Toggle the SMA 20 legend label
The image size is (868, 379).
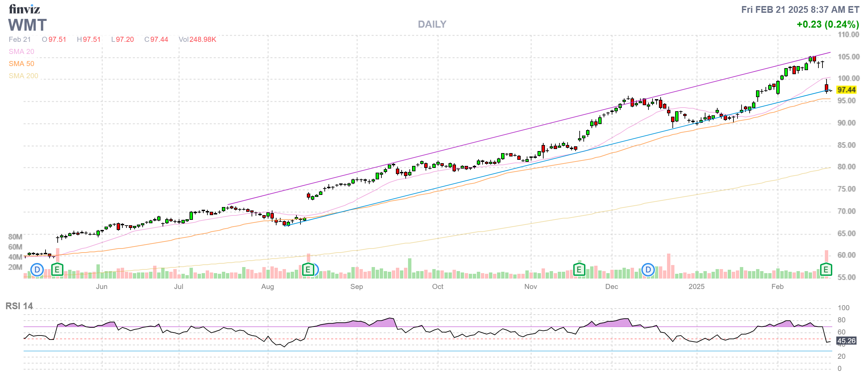(x=21, y=52)
